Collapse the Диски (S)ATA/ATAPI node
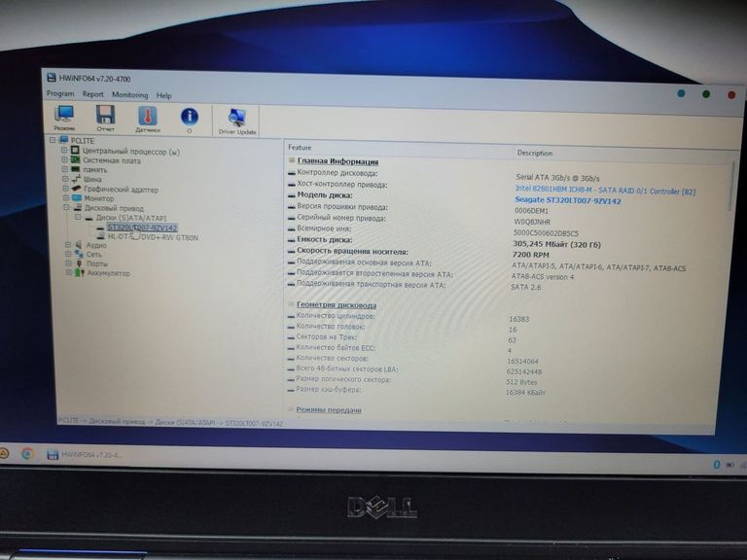 pos(78,217)
